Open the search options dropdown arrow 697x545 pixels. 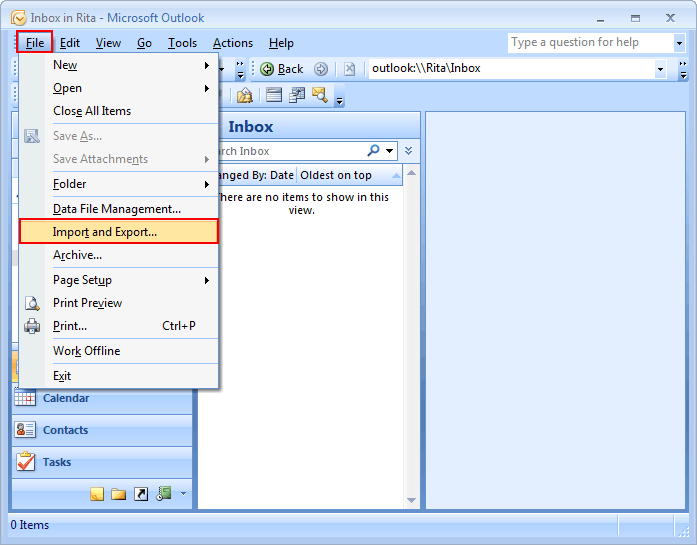click(x=389, y=151)
